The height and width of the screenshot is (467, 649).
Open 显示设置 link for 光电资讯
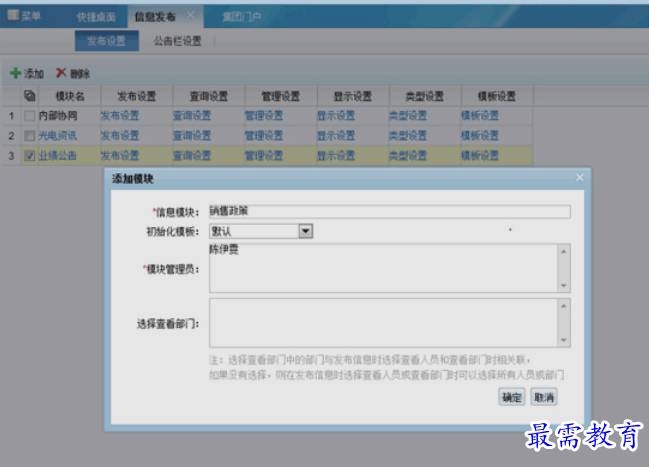(x=336, y=135)
